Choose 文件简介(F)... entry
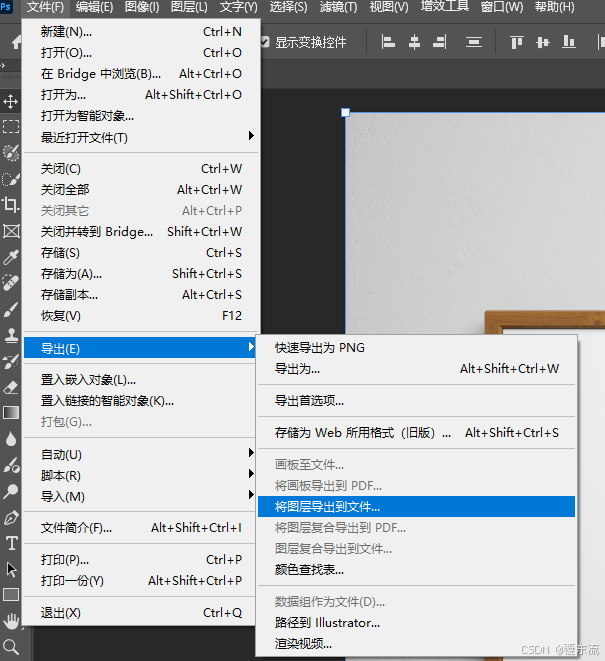The width and height of the screenshot is (605, 661). [140, 528]
